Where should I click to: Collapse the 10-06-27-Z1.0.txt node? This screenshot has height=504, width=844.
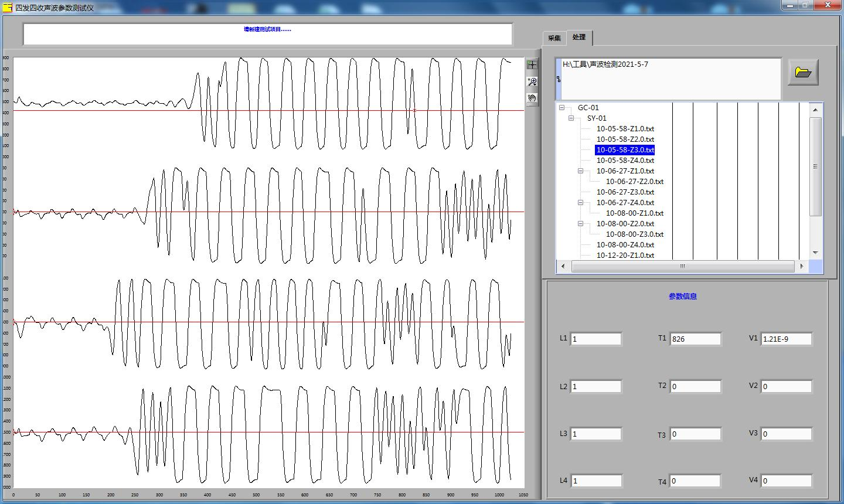point(580,171)
